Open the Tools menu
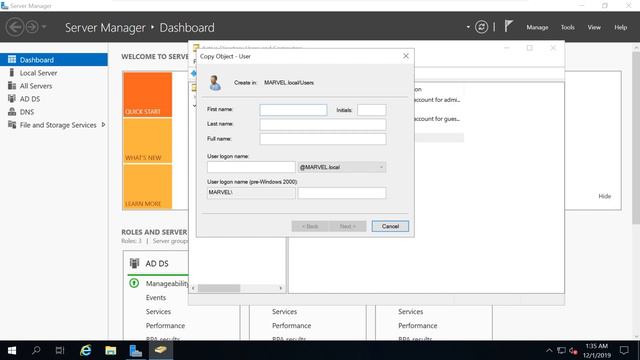This screenshot has width=640, height=360. [x=567, y=27]
